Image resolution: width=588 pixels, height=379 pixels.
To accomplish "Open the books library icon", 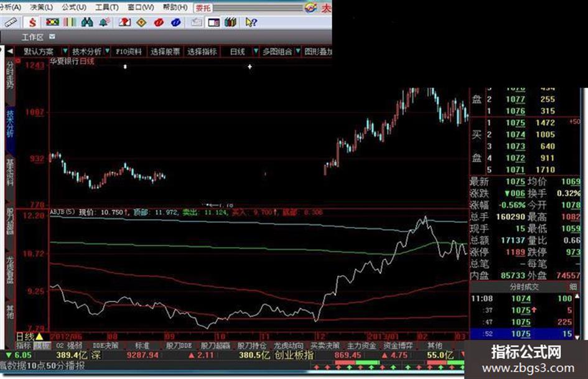I will pos(231,22).
